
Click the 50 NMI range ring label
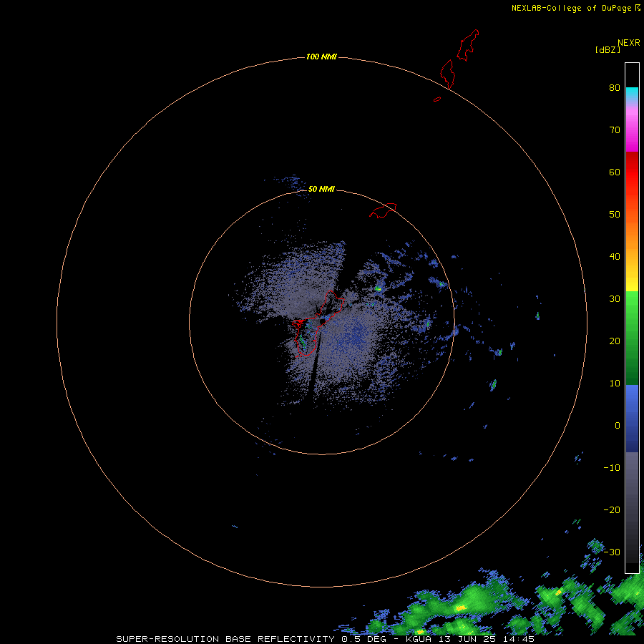(321, 189)
